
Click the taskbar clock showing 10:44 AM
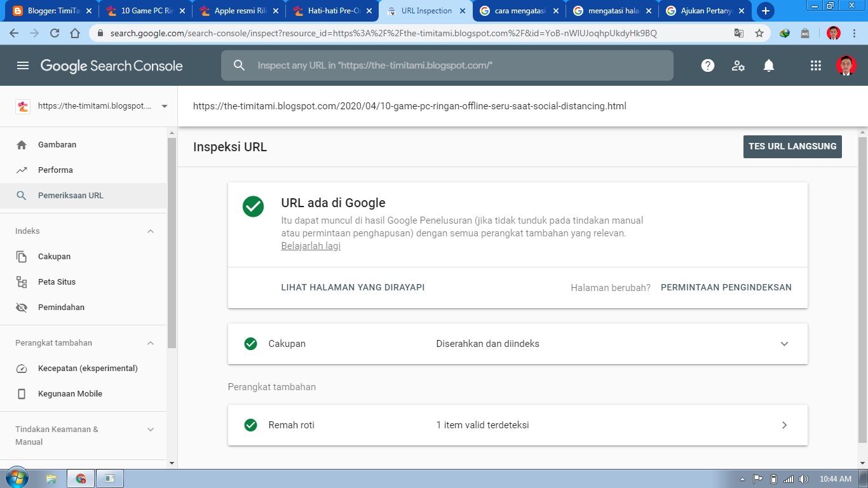pos(836,478)
